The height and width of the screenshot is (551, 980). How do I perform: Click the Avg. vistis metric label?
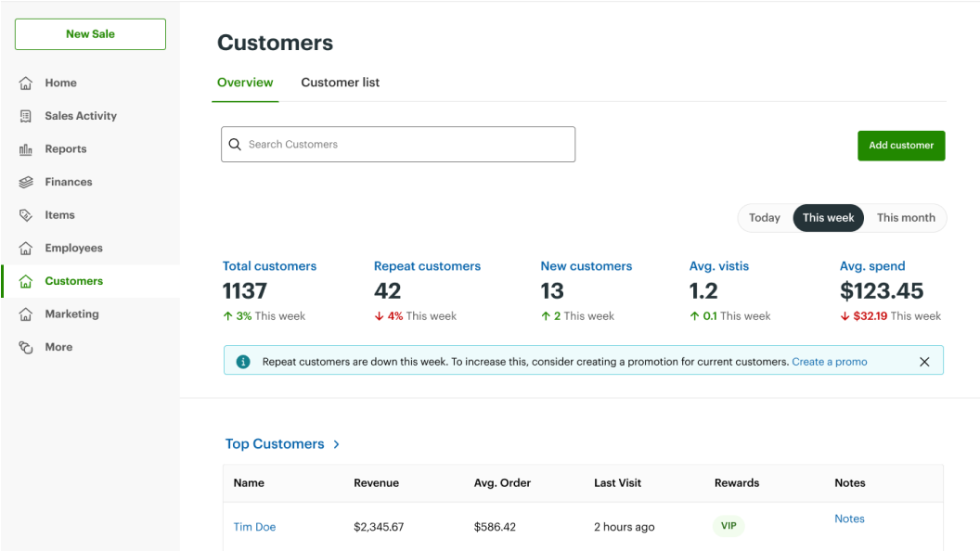click(718, 266)
